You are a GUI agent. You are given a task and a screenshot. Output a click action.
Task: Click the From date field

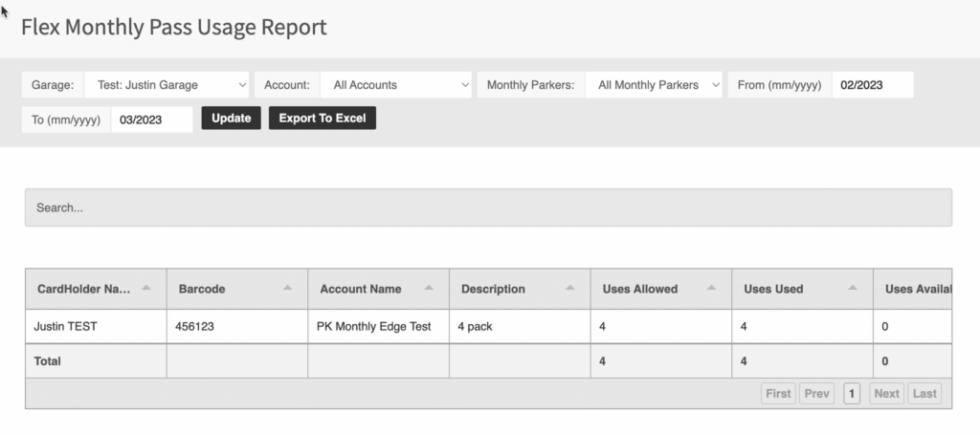[872, 85]
